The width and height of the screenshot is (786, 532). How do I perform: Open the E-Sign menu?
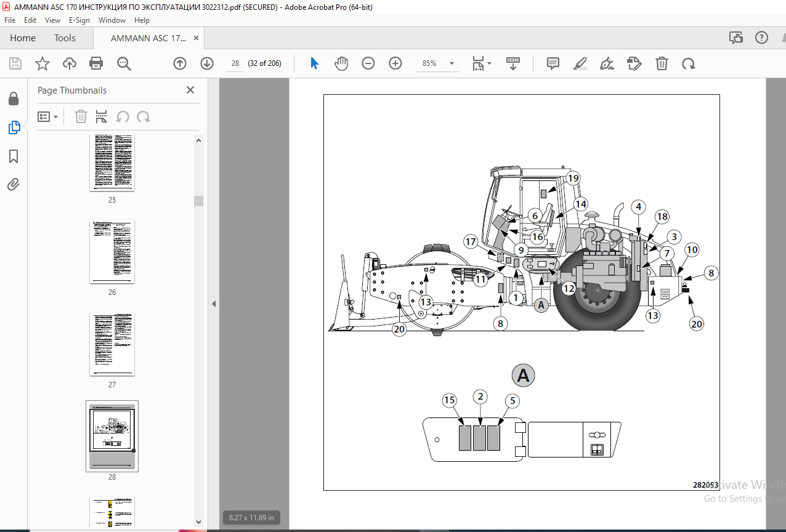click(x=79, y=20)
